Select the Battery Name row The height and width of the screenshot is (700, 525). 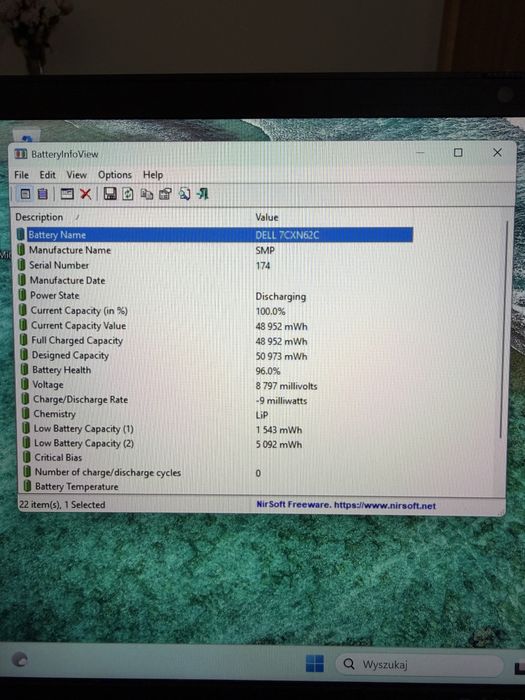215,235
